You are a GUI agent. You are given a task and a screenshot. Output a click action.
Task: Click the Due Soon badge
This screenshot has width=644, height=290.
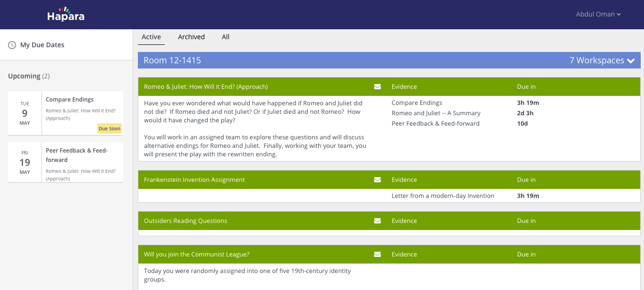[110, 128]
